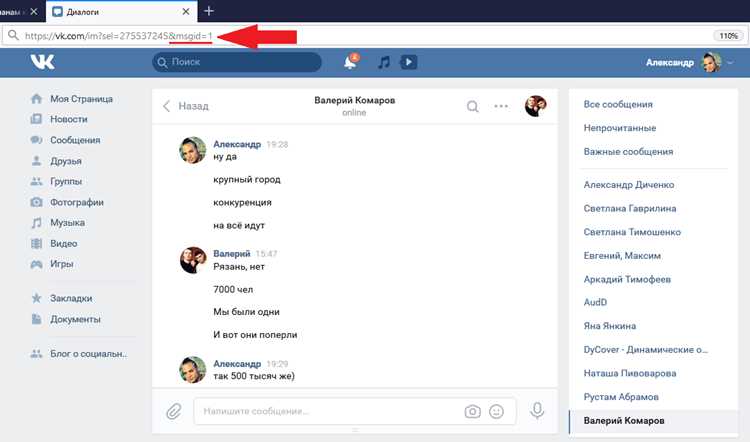
Task: Go to VK home via logo
Action: 43,62
